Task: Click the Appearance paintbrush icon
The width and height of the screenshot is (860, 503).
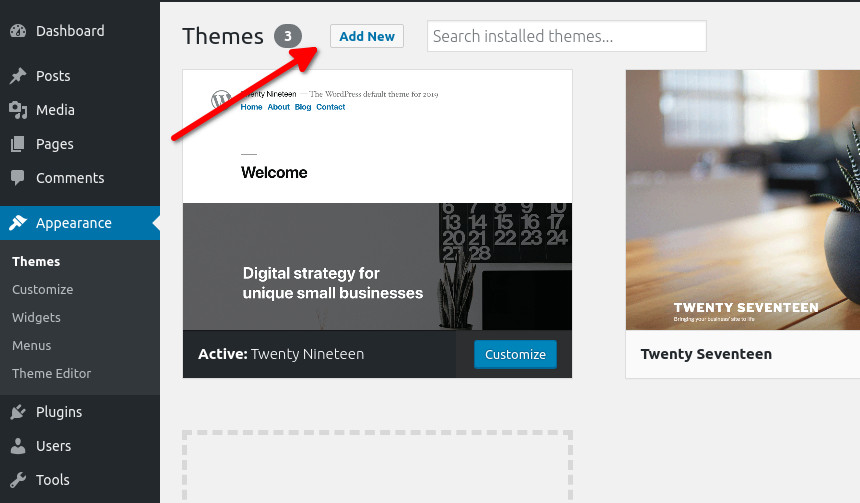Action: click(x=18, y=223)
